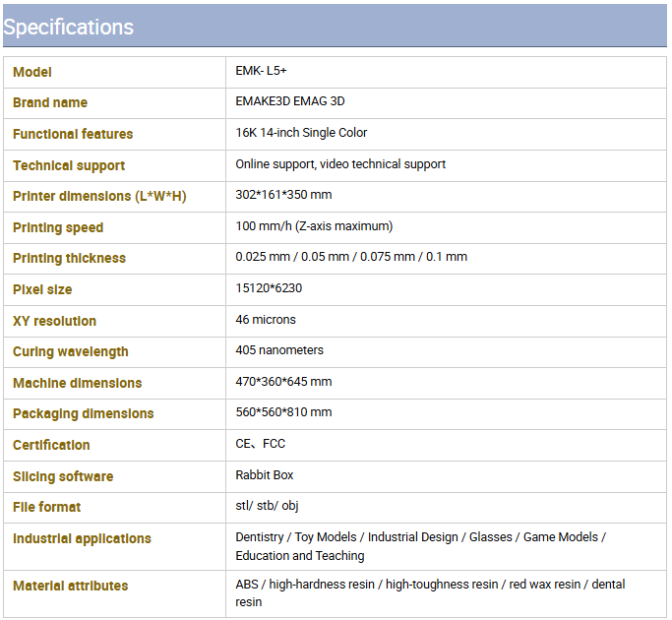Click the CE、FCC certification value

coord(260,444)
